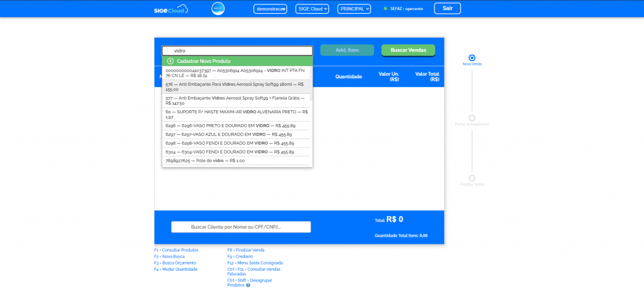The height and width of the screenshot is (308, 644).
Task: Select the Forma de Pagamento step circle
Action: tap(472, 118)
